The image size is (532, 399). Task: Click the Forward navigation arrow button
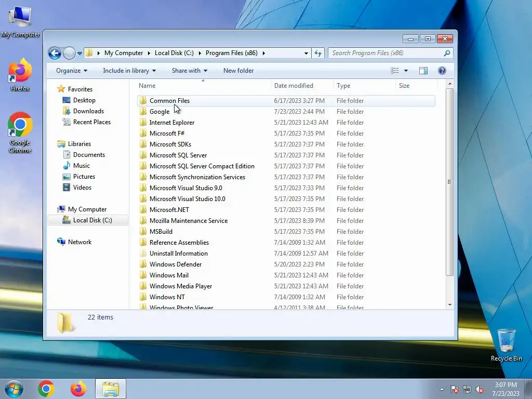tap(69, 54)
